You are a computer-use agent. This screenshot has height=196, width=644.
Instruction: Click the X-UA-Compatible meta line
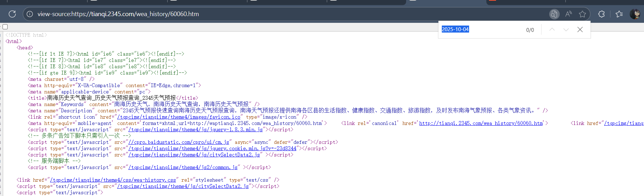point(114,85)
